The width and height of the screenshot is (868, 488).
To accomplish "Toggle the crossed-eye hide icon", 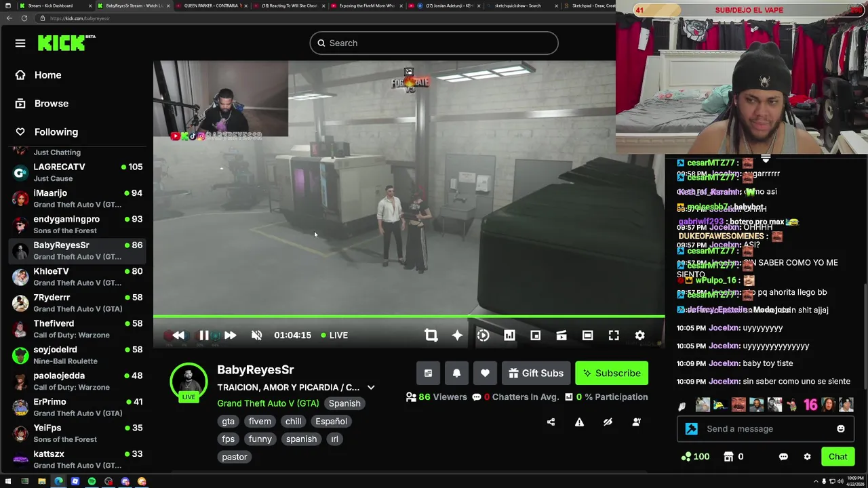I will [x=608, y=422].
